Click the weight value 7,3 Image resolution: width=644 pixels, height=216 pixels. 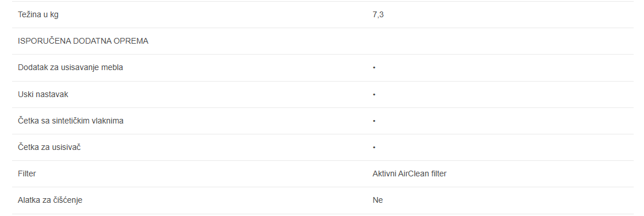coord(378,15)
